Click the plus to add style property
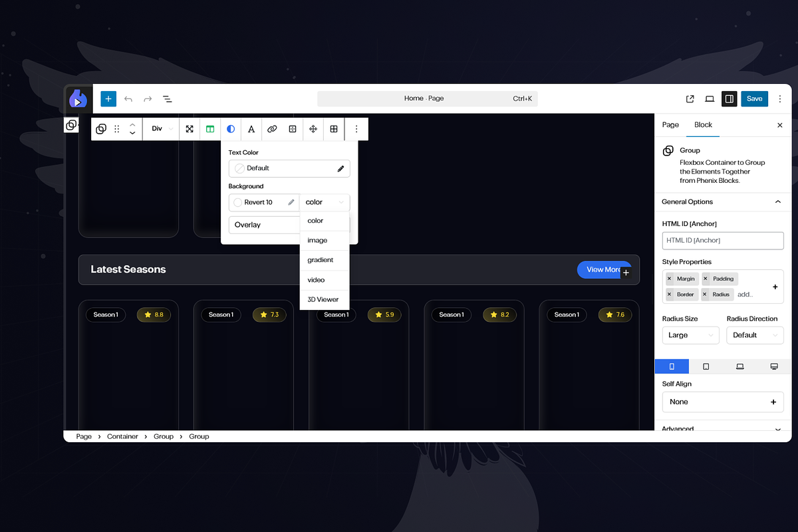Image resolution: width=798 pixels, height=532 pixels. click(775, 287)
